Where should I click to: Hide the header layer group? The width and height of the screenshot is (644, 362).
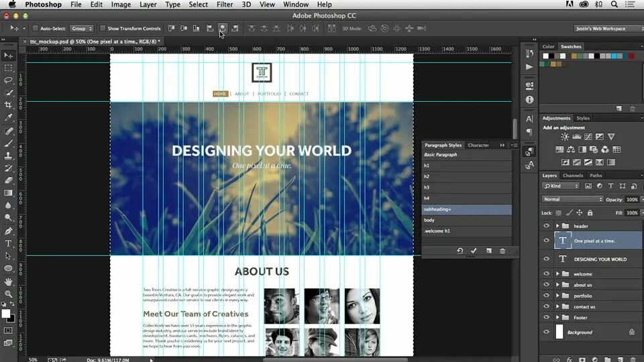(x=546, y=226)
